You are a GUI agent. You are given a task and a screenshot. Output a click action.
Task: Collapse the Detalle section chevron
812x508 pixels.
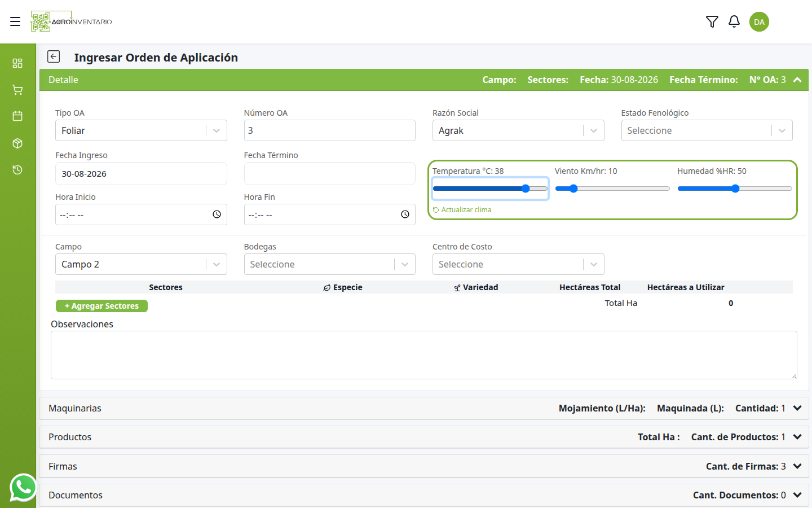pos(797,80)
